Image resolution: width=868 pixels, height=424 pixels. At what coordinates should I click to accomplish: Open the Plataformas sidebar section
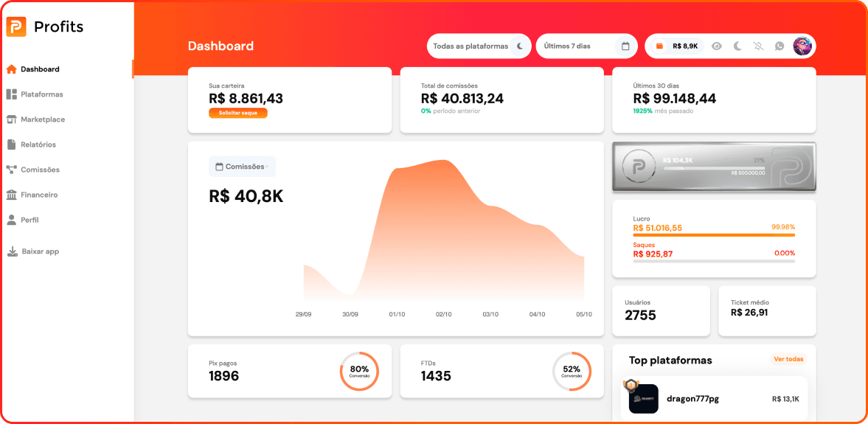[x=41, y=94]
